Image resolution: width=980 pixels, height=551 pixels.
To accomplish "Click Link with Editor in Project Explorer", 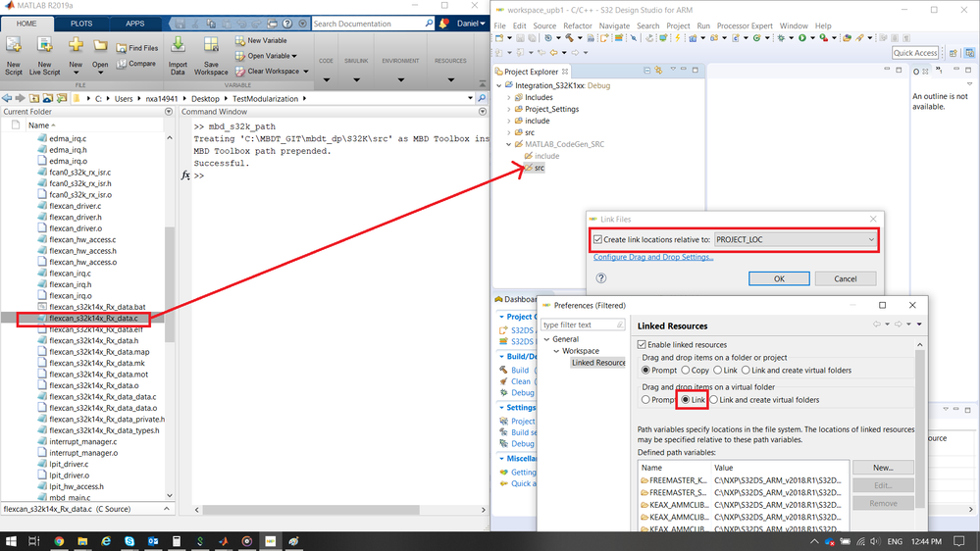I will [658, 71].
